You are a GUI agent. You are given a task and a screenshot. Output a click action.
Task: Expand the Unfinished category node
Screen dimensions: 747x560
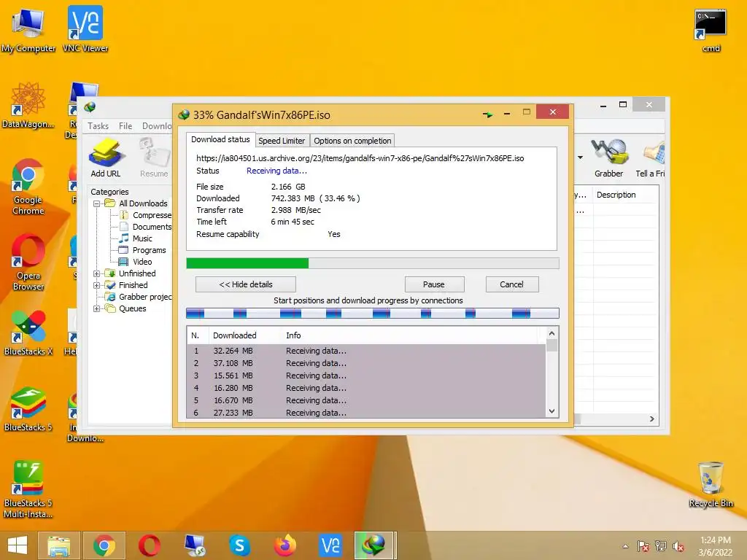point(97,273)
